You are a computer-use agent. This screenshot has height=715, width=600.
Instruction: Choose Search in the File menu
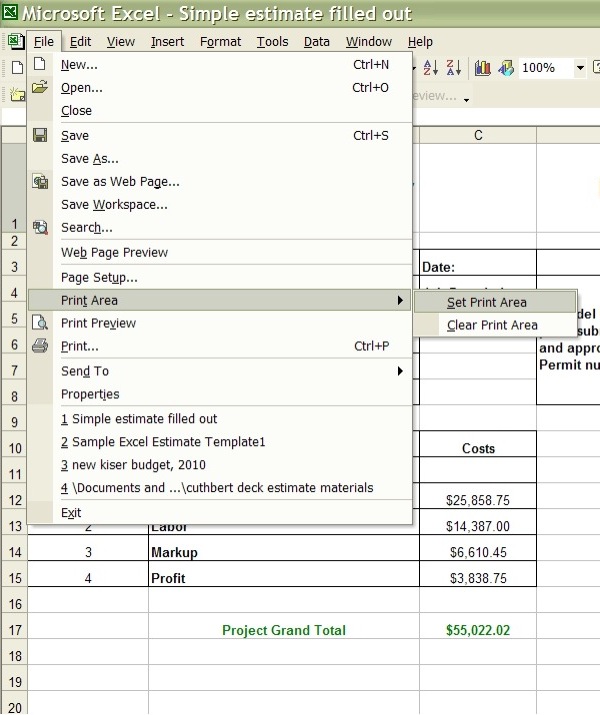pyautogui.click(x=87, y=228)
